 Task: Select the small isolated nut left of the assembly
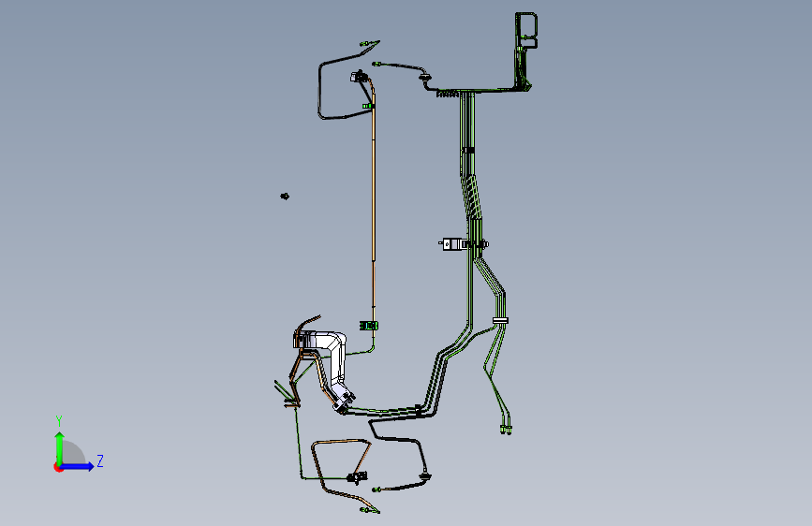285,197
